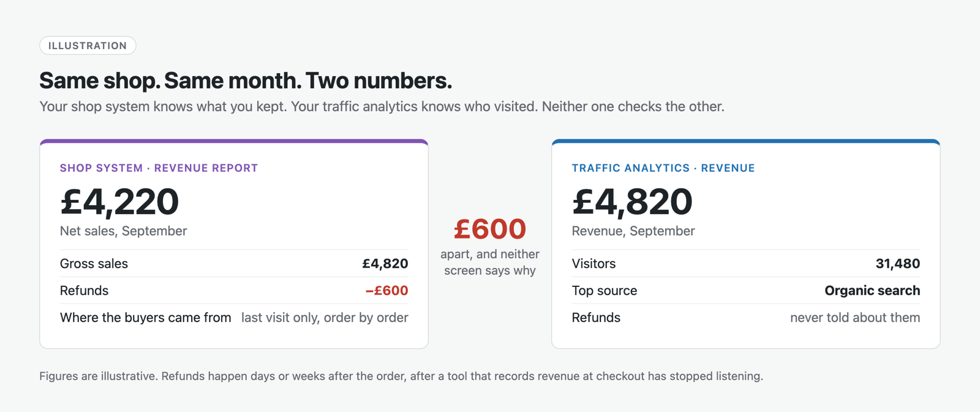This screenshot has width=980, height=412.
Task: Click last visit only, order by order text
Action: (x=325, y=318)
